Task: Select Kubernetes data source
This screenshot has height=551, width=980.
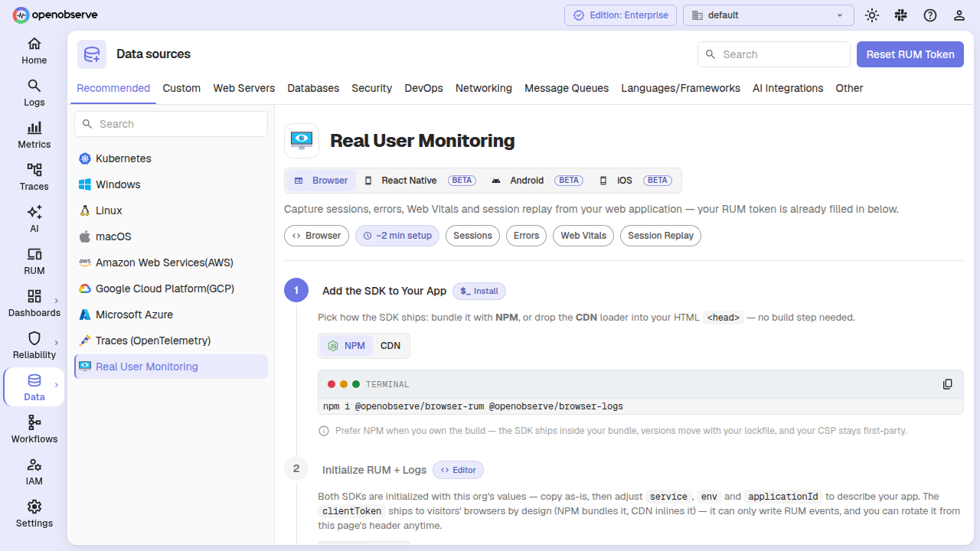Action: pos(171,158)
